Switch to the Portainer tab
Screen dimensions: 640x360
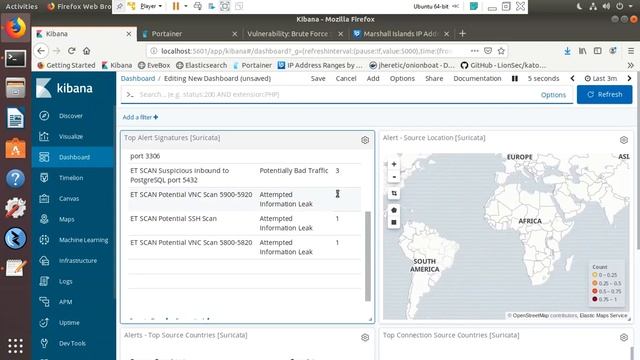click(190, 34)
